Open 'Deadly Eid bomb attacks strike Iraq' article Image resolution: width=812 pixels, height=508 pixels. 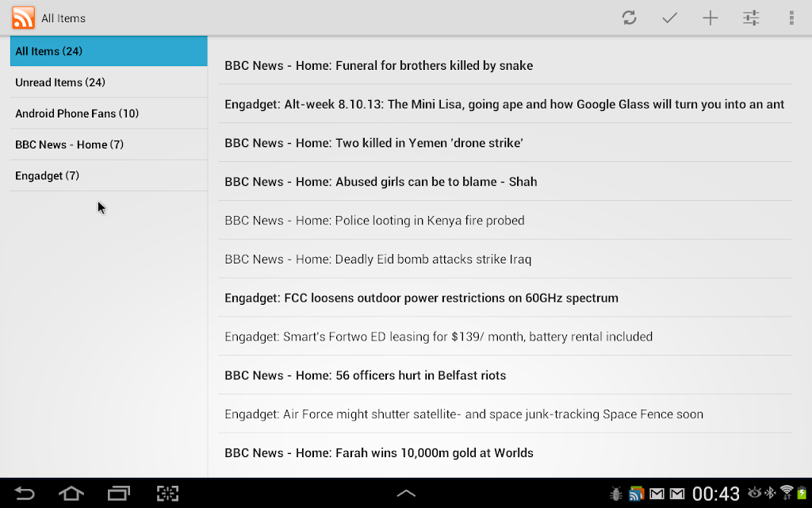[x=505, y=259]
